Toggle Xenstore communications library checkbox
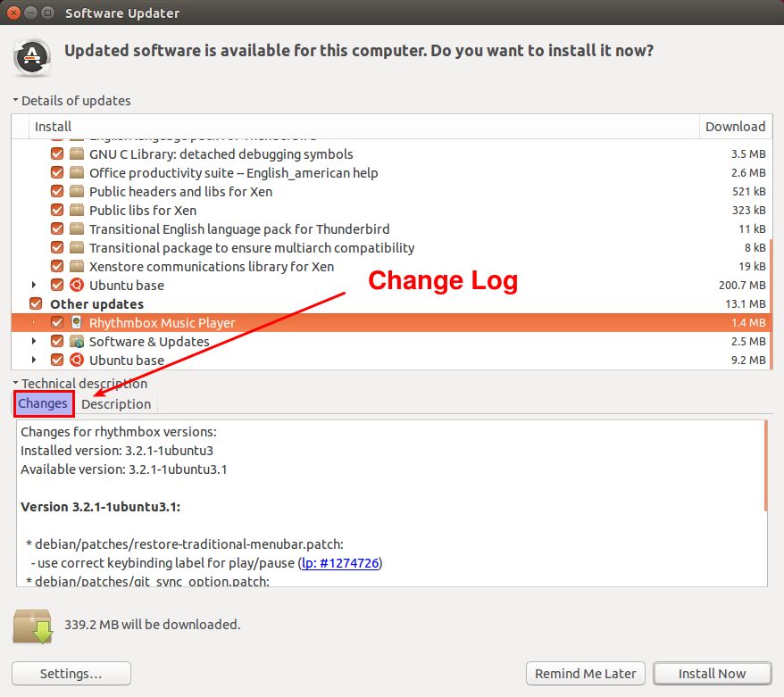Image resolution: width=784 pixels, height=697 pixels. (x=57, y=266)
